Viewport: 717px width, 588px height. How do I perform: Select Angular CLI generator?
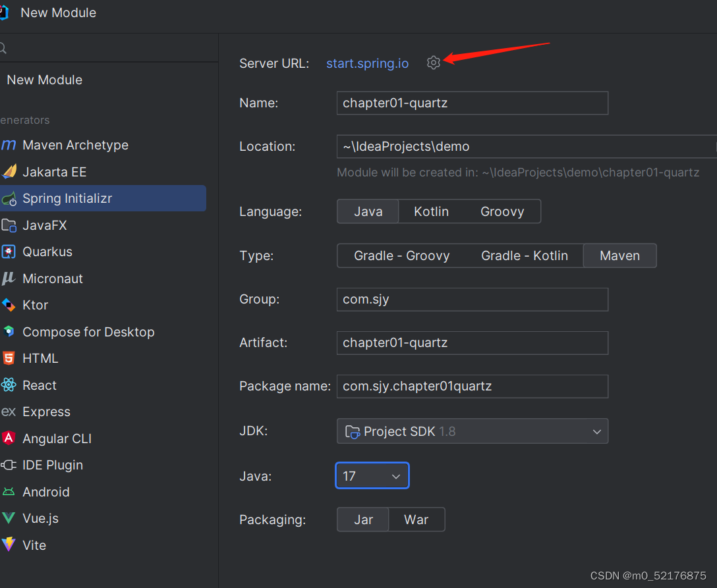point(103,438)
